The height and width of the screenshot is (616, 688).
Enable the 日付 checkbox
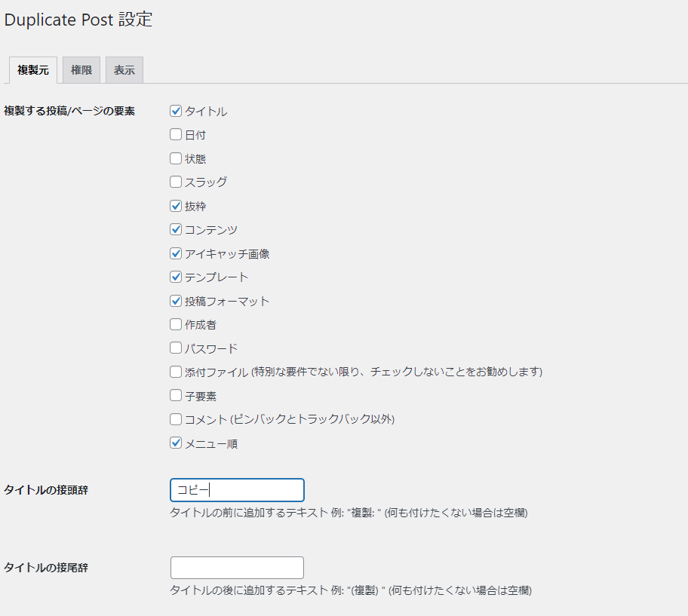tap(176, 134)
